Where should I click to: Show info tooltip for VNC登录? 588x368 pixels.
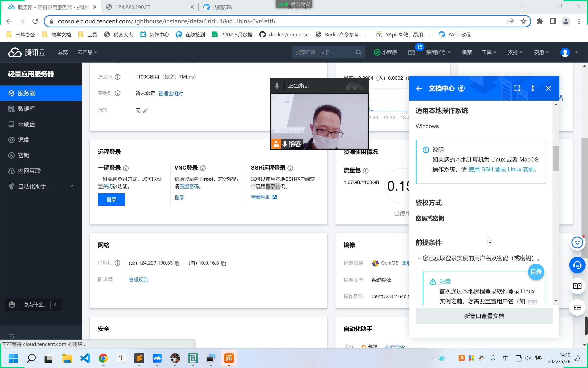point(203,168)
